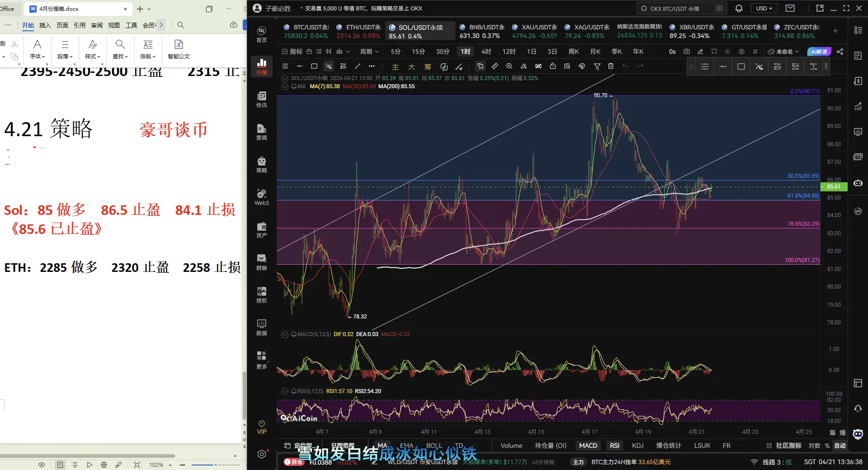Screen dimensions: 868x470
Task: Click the OKX BTC/USDT search field
Action: [682, 8]
